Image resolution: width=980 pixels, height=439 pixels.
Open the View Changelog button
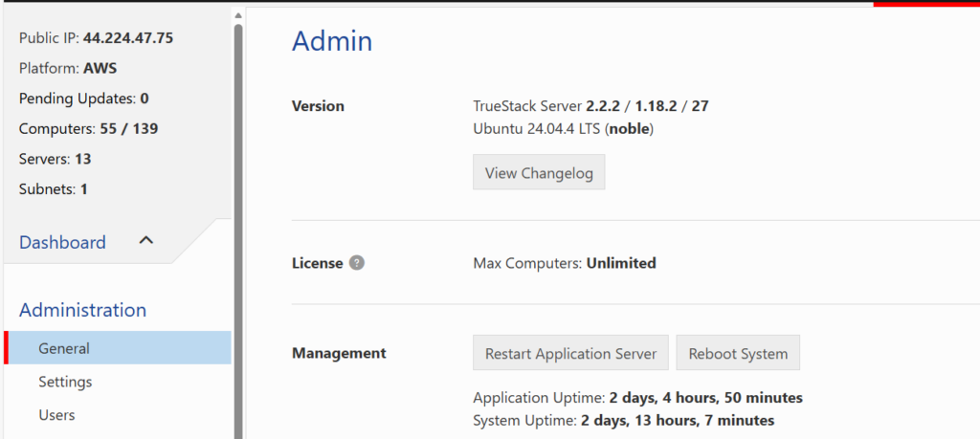pos(539,173)
